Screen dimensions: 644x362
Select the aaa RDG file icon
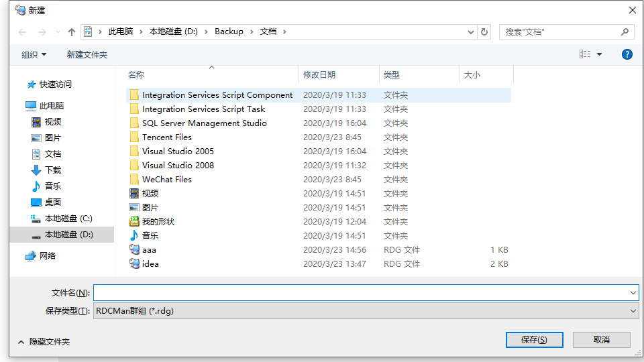(134, 249)
